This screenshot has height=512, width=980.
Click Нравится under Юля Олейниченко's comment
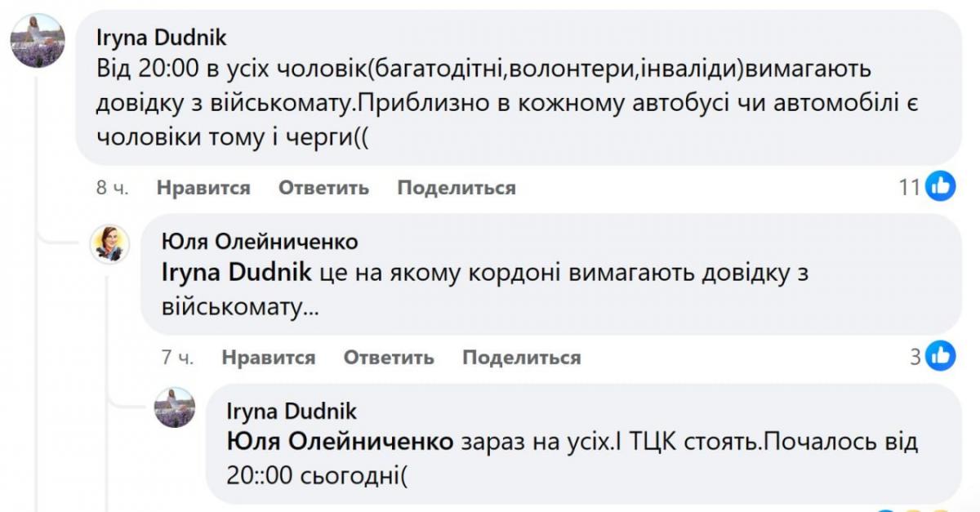coord(269,357)
